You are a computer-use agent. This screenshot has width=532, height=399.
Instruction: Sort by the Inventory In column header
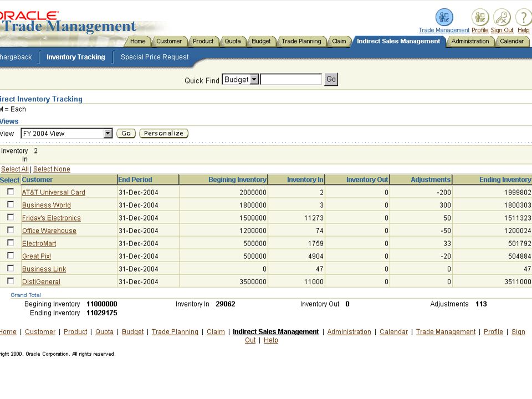(x=305, y=180)
